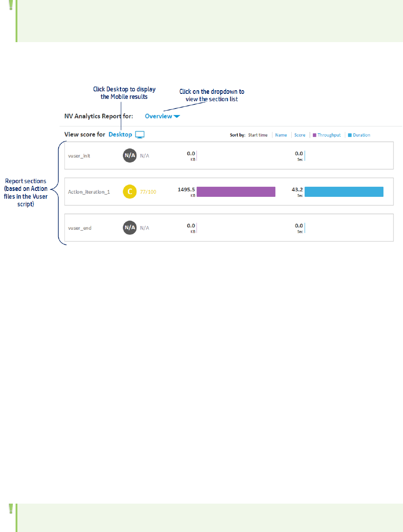Sort by Throughput
The image size is (403, 532).
(329, 135)
